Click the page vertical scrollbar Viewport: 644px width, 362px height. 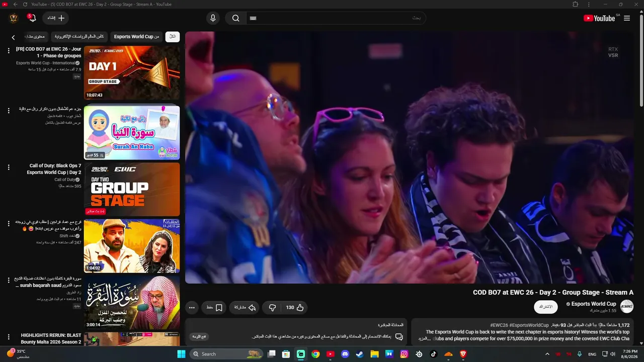coord(641,60)
